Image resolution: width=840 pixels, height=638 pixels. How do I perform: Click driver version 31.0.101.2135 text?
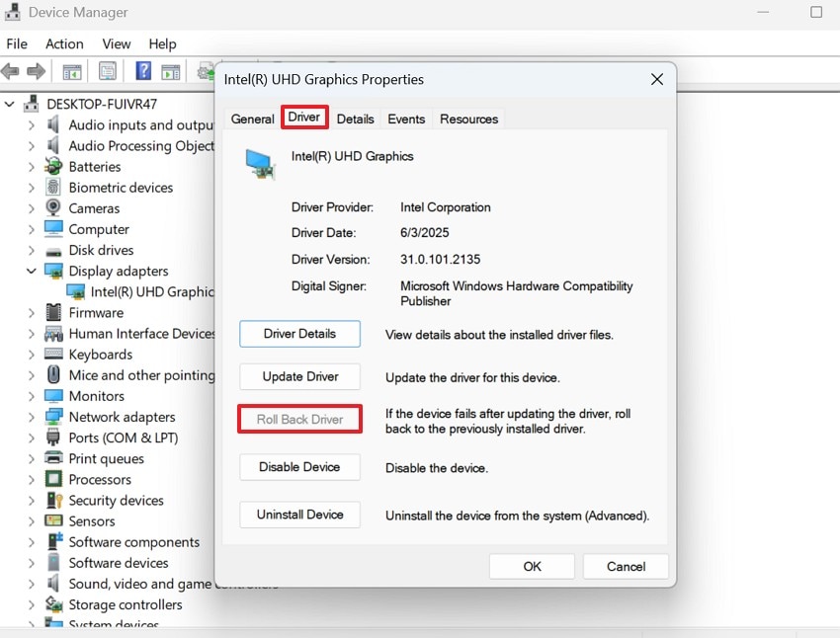click(440, 260)
